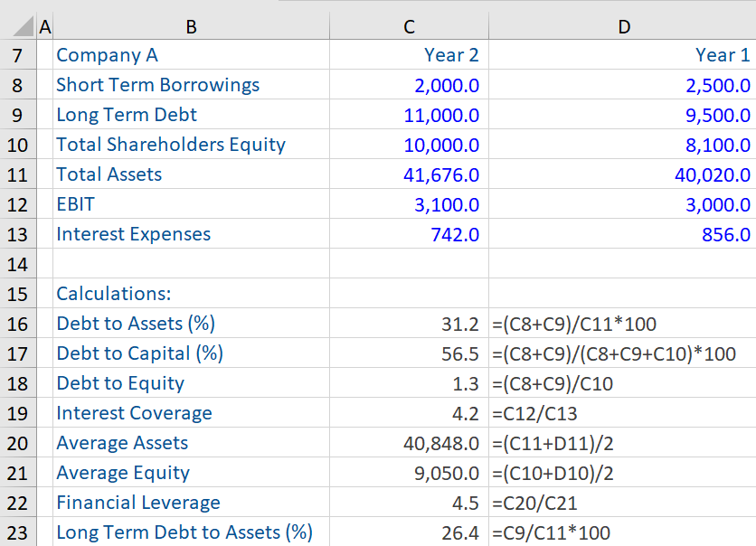Click the Calculations: label cell
Image resolution: width=756 pixels, height=546 pixels.
113,294
